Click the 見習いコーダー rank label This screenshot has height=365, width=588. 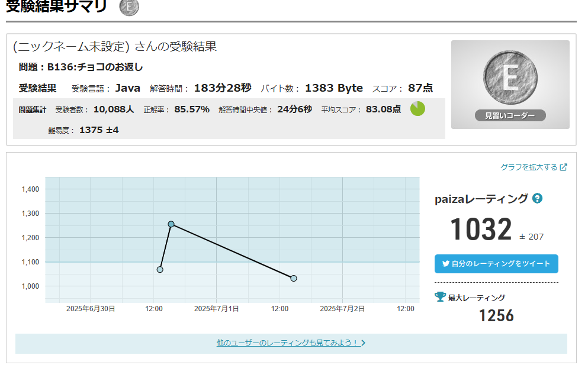[510, 116]
